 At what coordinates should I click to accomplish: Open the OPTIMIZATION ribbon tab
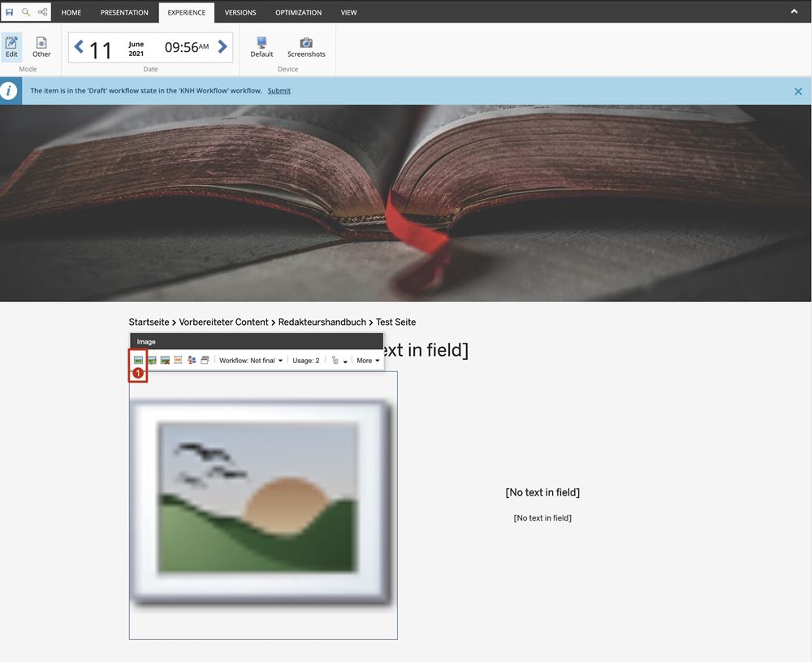pos(297,12)
